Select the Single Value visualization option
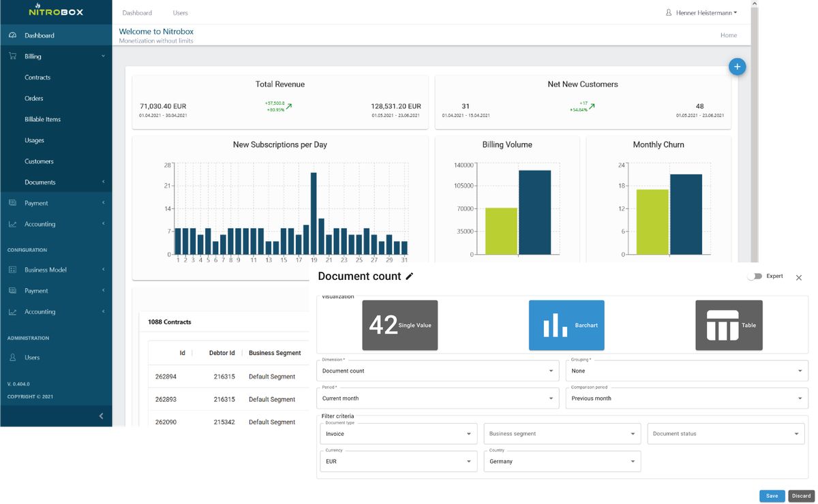 pyautogui.click(x=399, y=325)
